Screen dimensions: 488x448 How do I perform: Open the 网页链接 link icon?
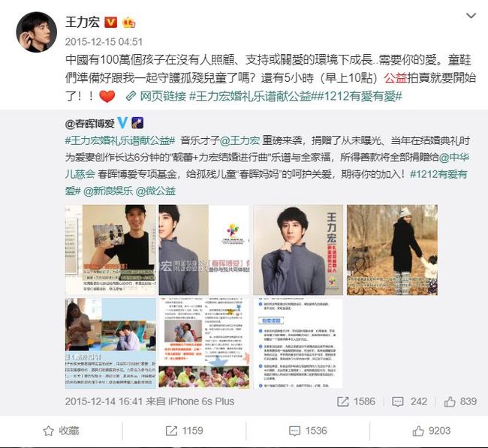(x=131, y=97)
